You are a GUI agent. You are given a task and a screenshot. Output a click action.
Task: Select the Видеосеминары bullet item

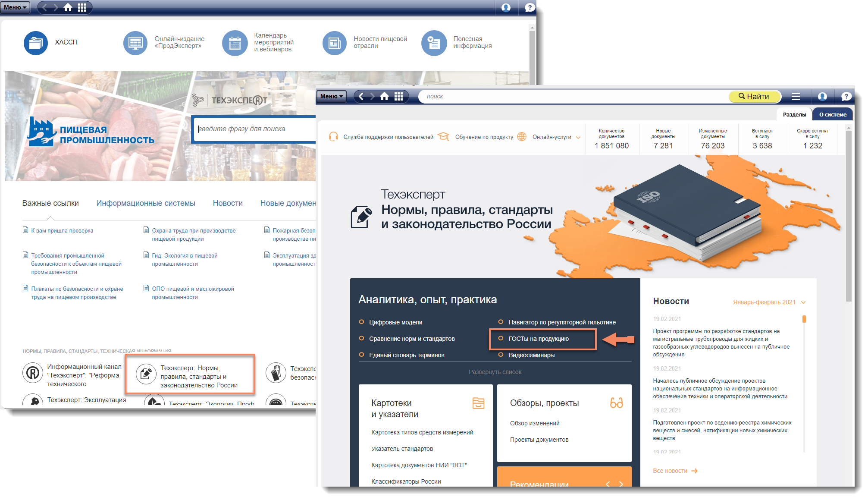531,355
